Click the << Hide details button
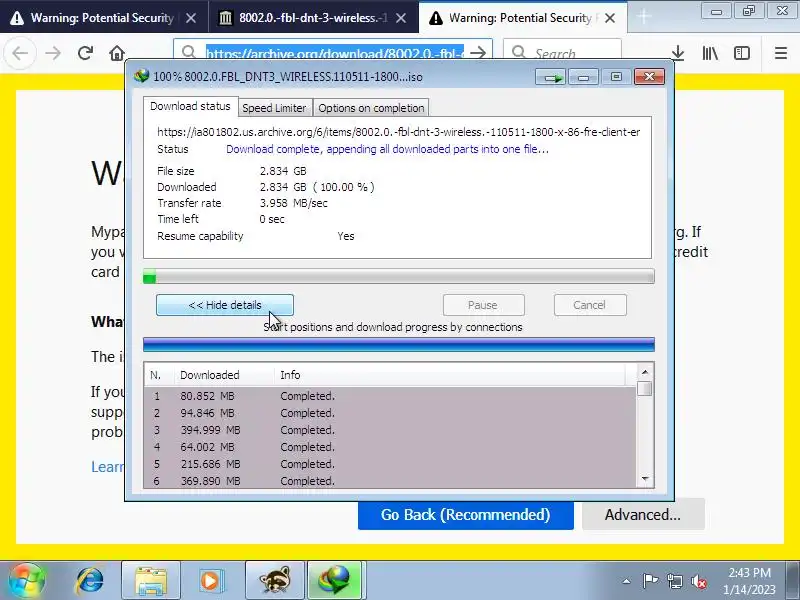Screen dimensions: 800x600 click(x=224, y=305)
